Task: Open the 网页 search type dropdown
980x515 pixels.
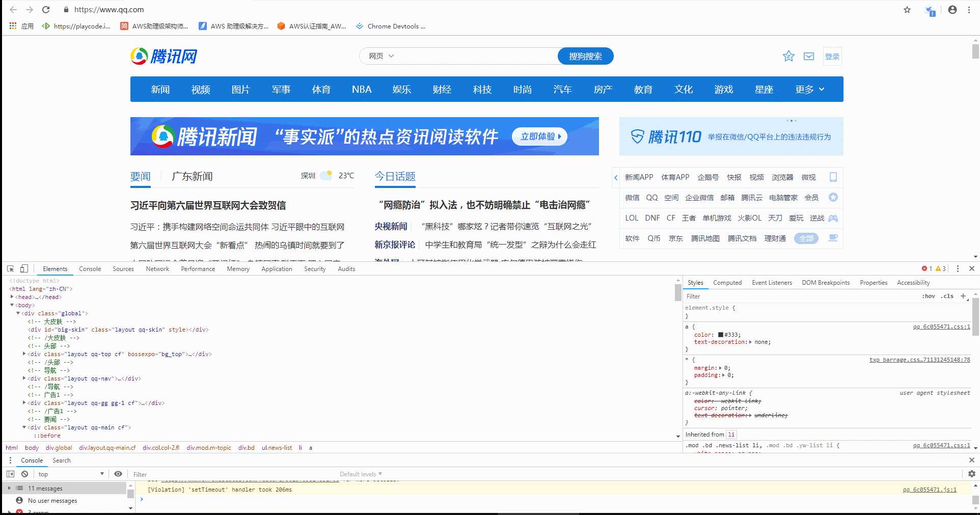Action: 381,56
